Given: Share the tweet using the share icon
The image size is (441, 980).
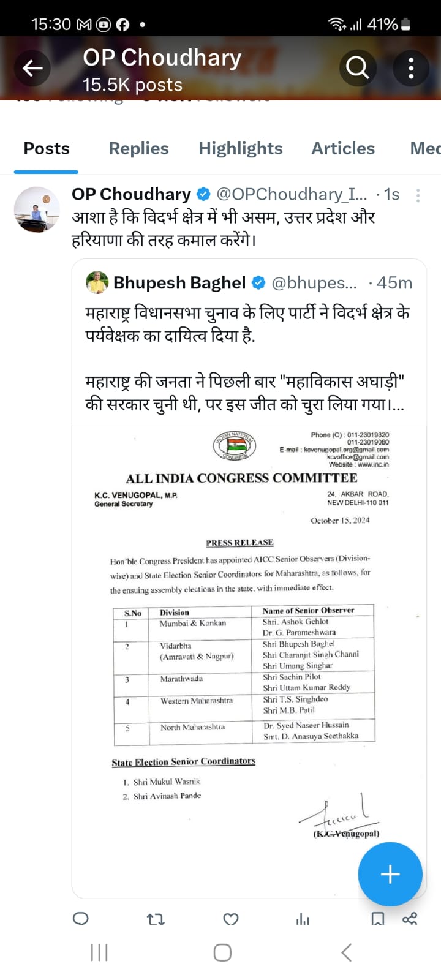Looking at the screenshot, I should coord(411,919).
